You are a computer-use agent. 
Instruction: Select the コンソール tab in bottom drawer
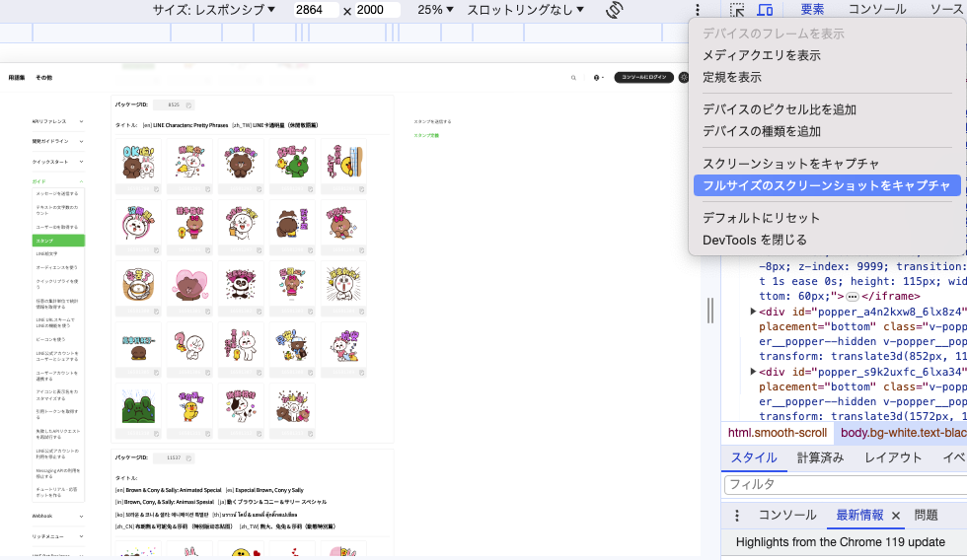tap(787, 516)
